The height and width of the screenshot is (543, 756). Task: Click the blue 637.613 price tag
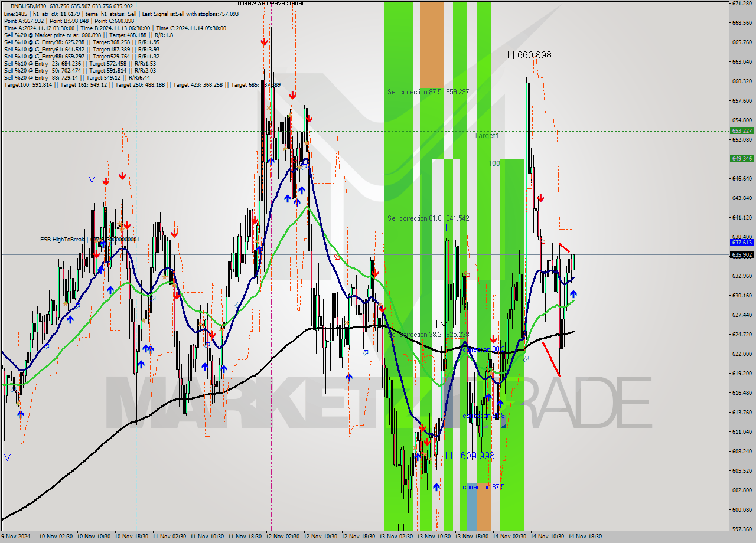pos(741,243)
